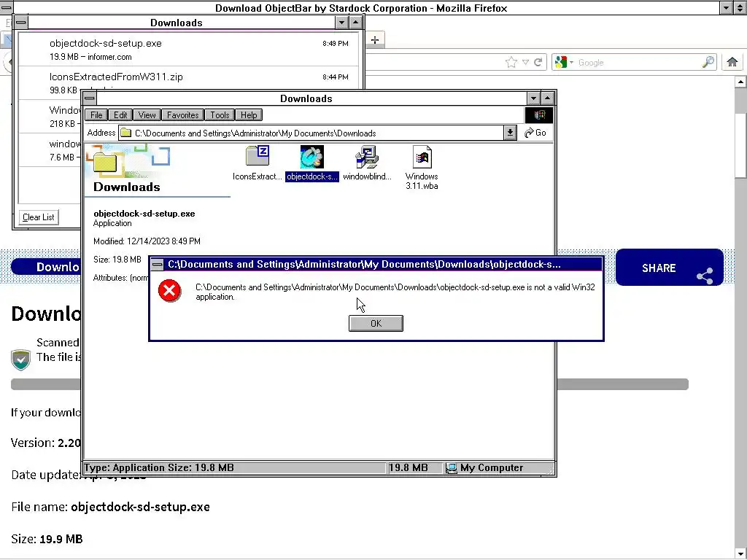Click the Firefox home button

(x=732, y=62)
